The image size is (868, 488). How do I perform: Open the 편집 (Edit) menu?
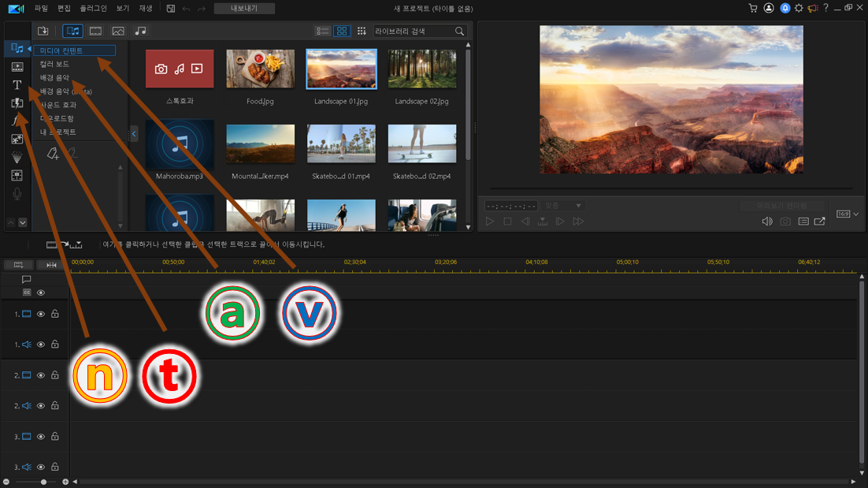64,9
